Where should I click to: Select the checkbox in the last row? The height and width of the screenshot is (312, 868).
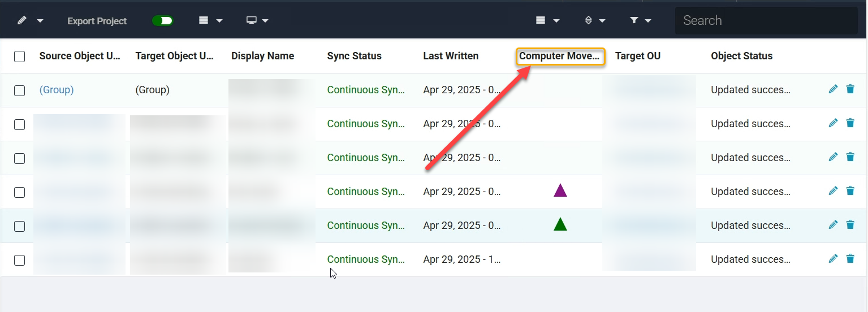coord(20,260)
